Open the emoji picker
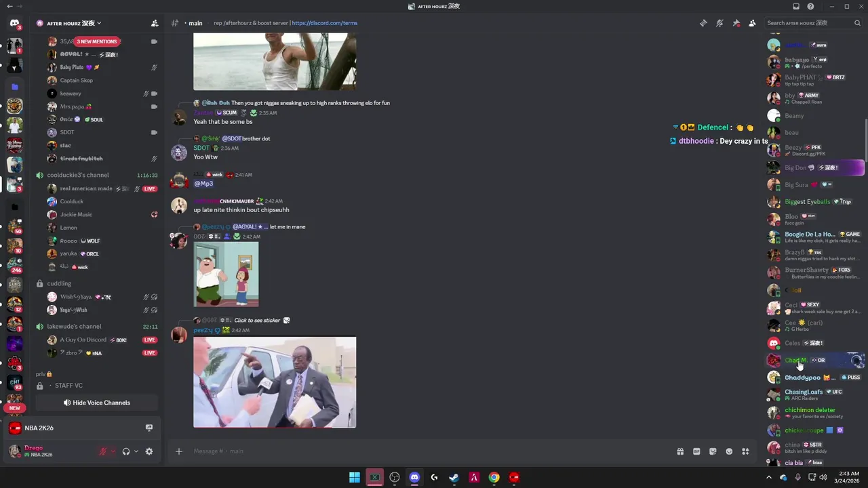This screenshot has height=488, width=868. coord(729,451)
